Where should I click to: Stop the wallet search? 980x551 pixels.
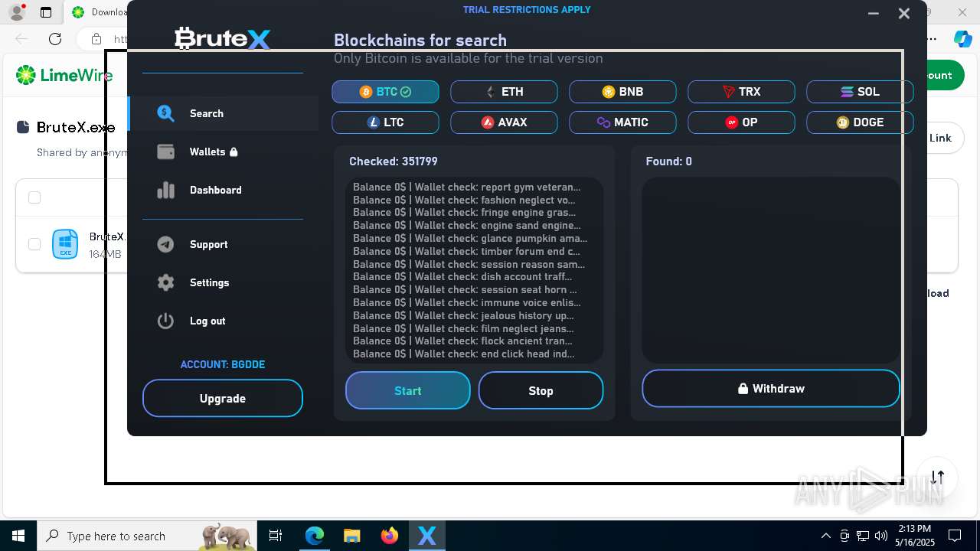point(541,390)
